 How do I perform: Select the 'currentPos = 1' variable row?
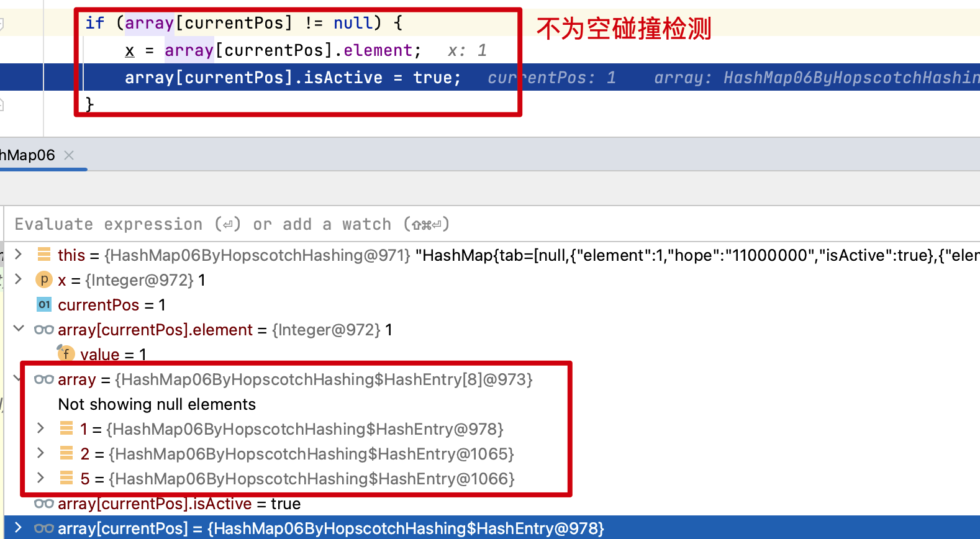(x=492, y=305)
